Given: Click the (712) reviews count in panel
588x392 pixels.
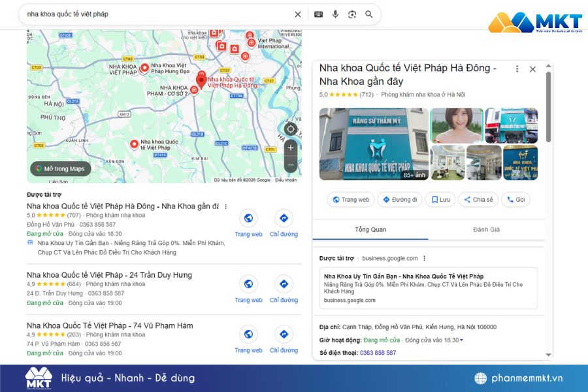Looking at the screenshot, I should (x=367, y=95).
